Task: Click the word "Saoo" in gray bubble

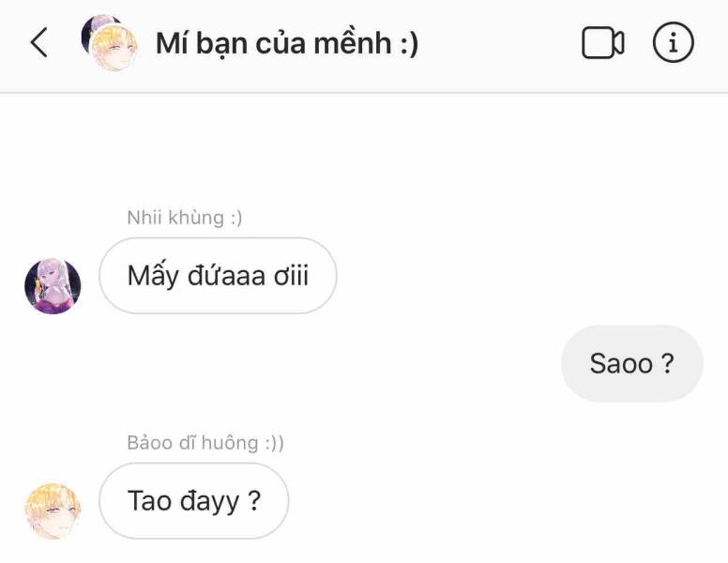Action: pyautogui.click(x=621, y=363)
